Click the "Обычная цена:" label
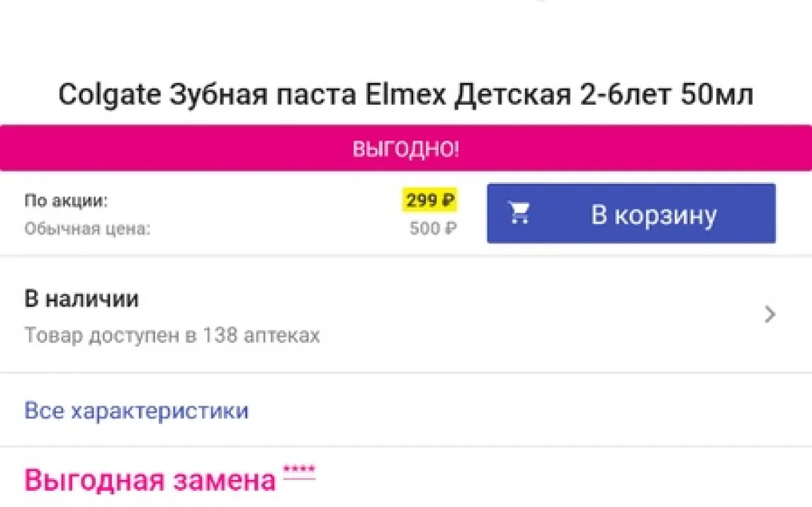The width and height of the screenshot is (812, 507). [x=87, y=229]
